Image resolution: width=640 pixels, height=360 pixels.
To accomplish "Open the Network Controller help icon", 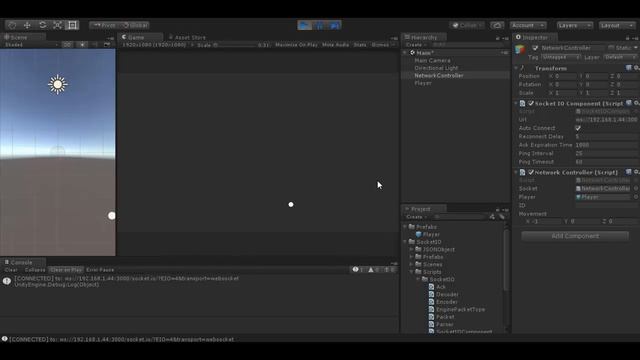I will pos(629,172).
